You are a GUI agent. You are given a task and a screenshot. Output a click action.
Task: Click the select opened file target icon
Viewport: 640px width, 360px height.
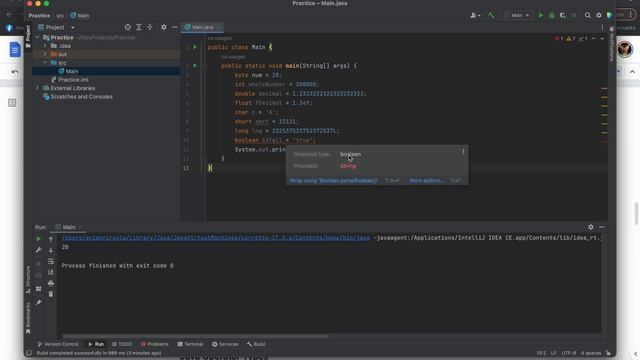click(x=128, y=27)
